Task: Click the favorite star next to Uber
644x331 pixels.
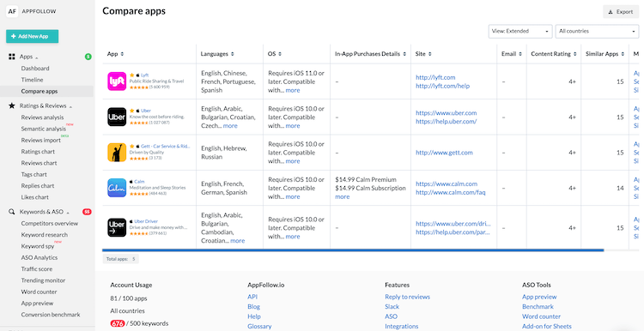Action: 132,111
